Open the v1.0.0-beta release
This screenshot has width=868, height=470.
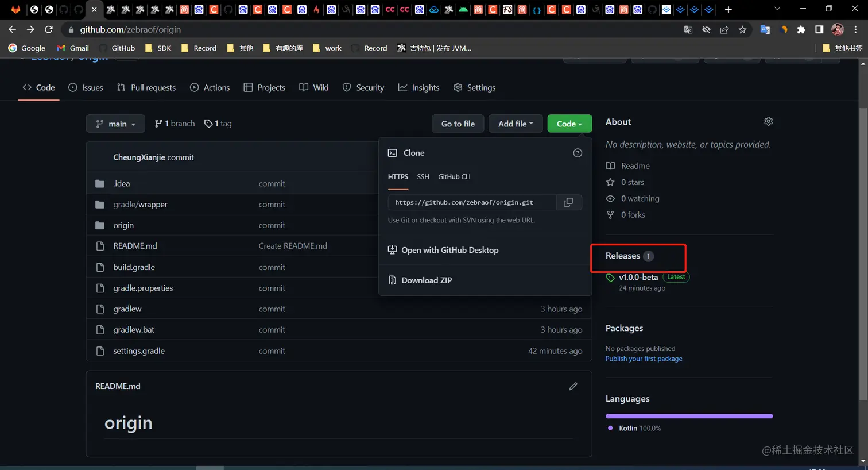(638, 277)
